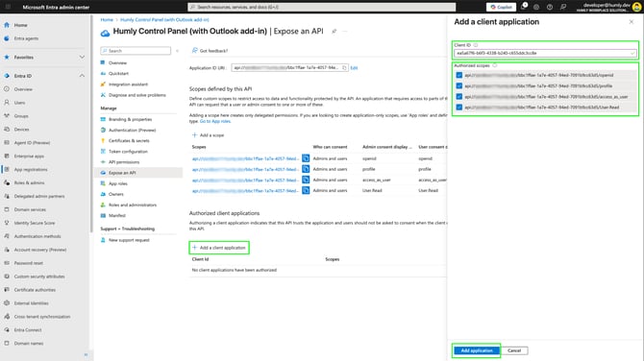Open Quickstart in the app menu
Viewport: 644px width, 361px height.
coord(118,73)
